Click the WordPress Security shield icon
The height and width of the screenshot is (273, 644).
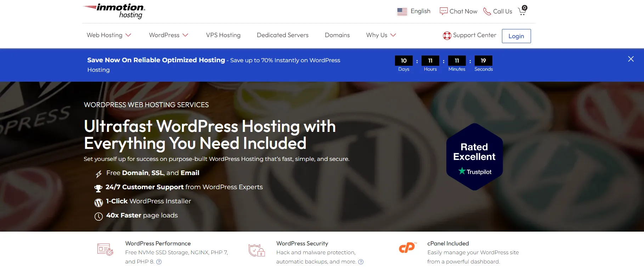pos(256,250)
